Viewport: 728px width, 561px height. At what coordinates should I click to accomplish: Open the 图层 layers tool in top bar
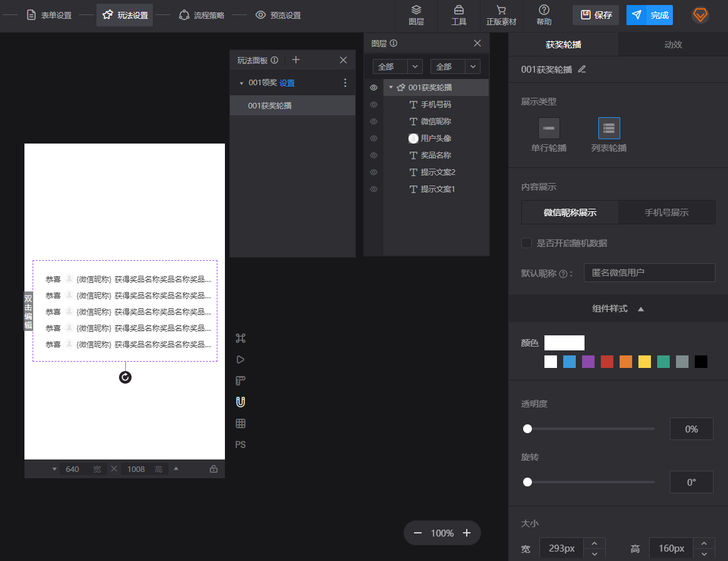tap(416, 15)
